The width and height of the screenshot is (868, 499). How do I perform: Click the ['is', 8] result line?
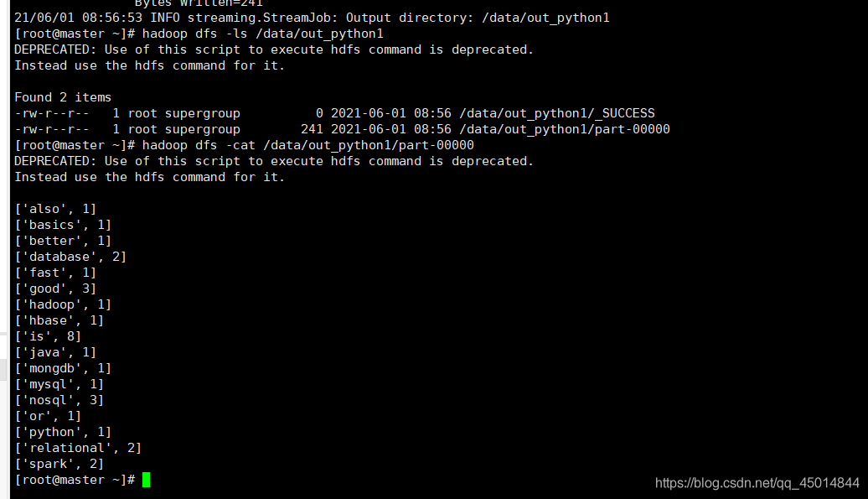(x=48, y=336)
